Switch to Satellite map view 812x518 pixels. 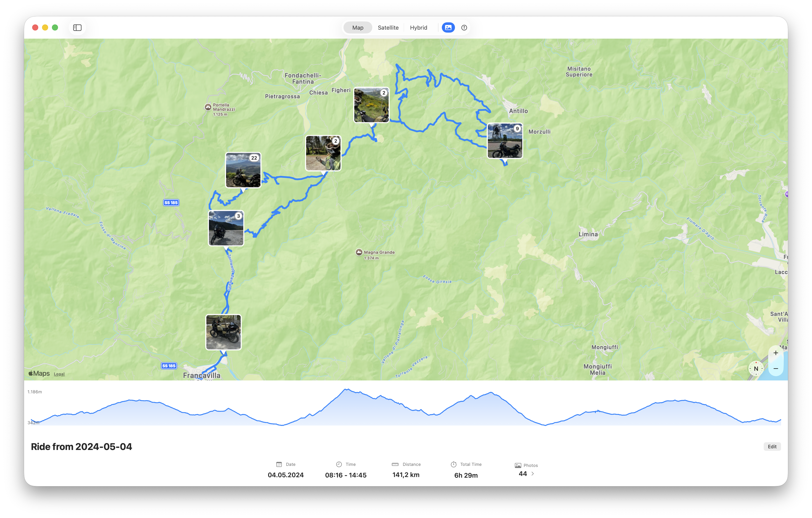click(388, 28)
